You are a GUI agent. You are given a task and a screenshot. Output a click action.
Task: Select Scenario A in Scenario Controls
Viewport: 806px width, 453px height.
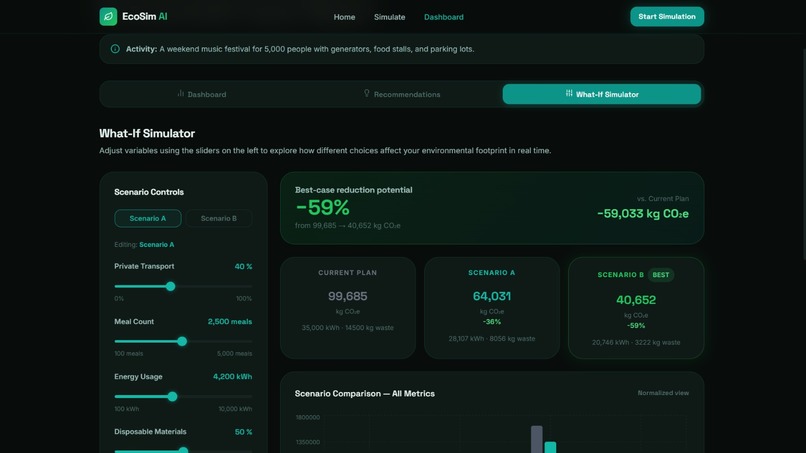coord(148,218)
